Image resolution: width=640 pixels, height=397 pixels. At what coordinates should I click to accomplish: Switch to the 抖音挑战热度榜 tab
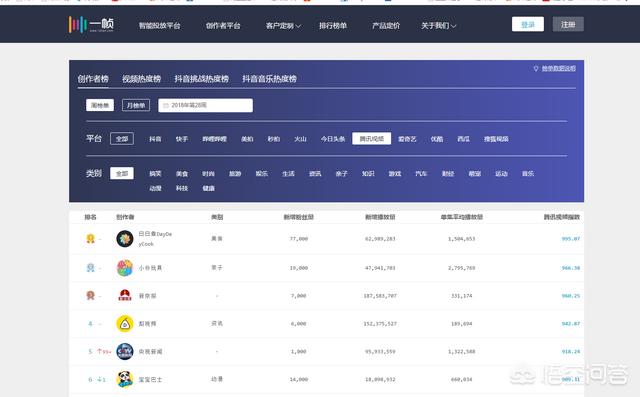pos(202,79)
